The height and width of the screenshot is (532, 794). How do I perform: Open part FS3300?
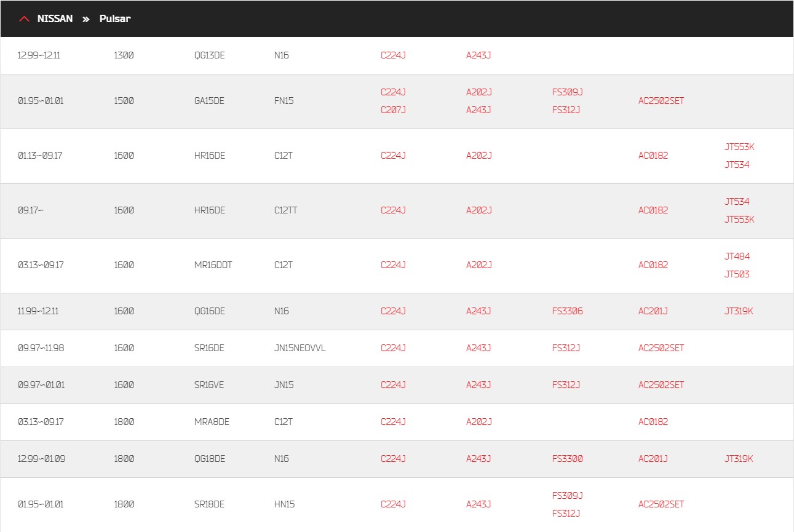(568, 459)
